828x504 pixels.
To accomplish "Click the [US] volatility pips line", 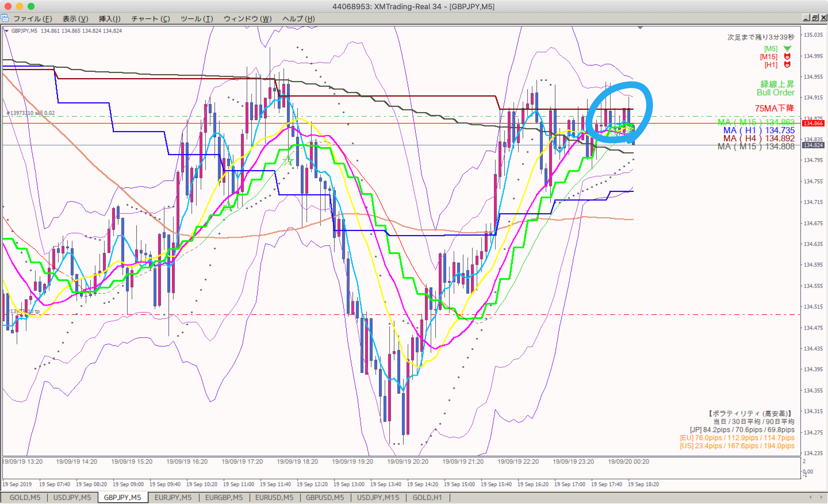I will pos(737,446).
